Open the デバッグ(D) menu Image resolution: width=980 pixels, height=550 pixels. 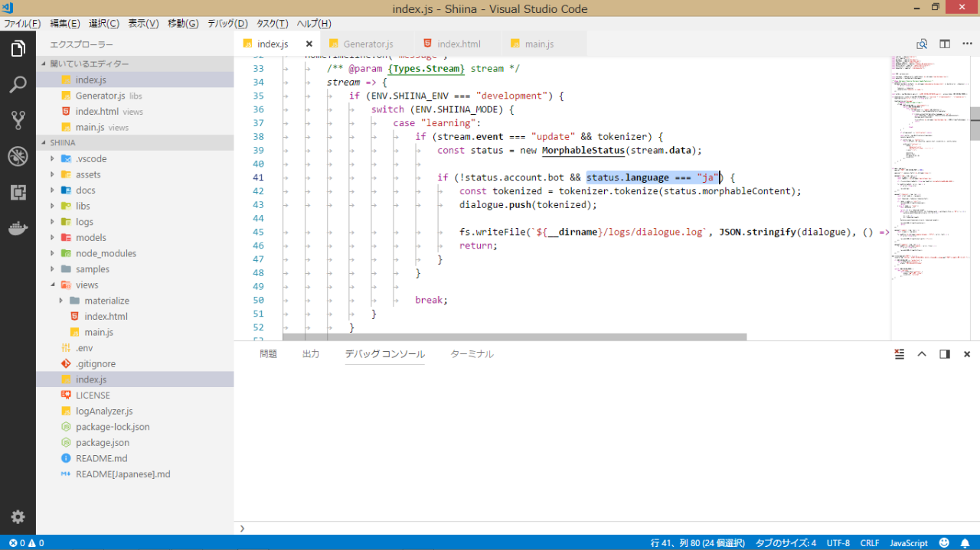tap(227, 24)
